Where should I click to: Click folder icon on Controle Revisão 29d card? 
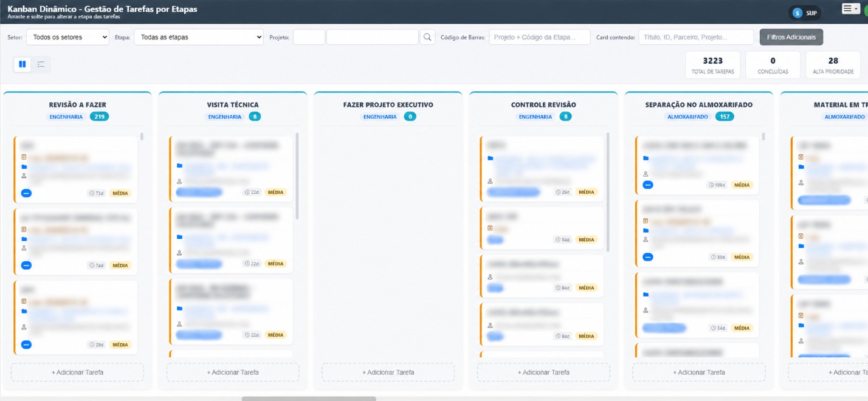point(491,159)
